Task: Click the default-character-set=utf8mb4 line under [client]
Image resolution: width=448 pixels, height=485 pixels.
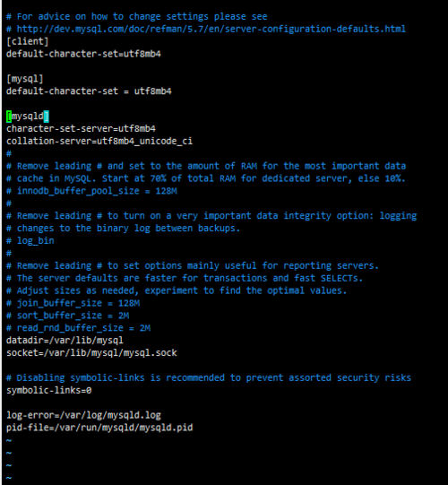Action: [x=83, y=54]
